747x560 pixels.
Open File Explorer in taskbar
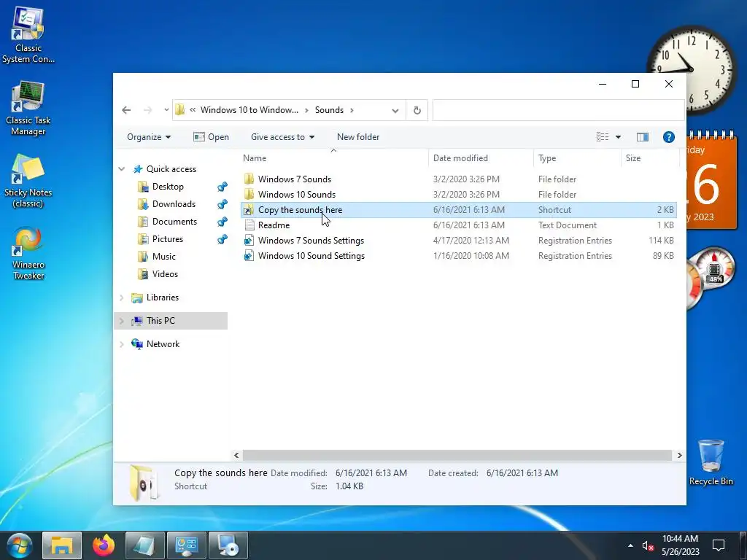tap(62, 545)
